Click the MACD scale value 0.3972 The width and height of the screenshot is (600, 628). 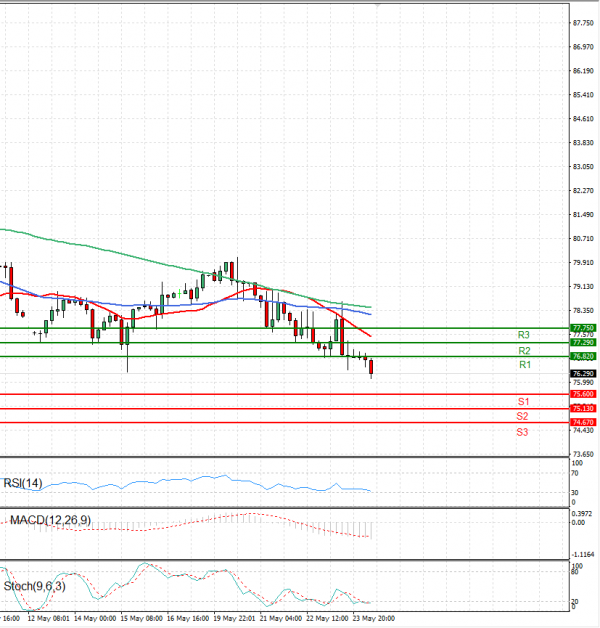[582, 514]
